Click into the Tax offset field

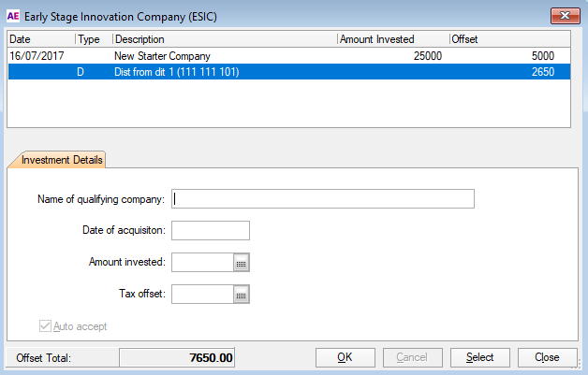(202, 295)
